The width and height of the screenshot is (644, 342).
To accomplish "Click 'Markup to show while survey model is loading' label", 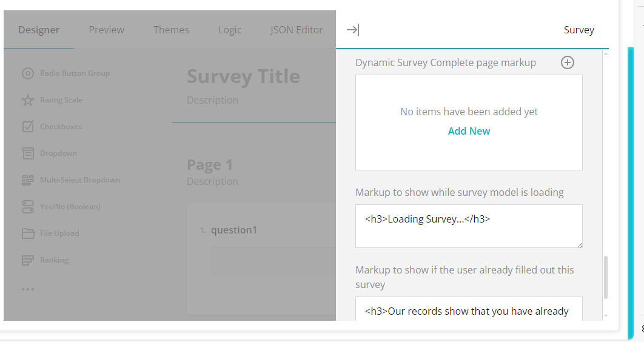I will 459,193.
